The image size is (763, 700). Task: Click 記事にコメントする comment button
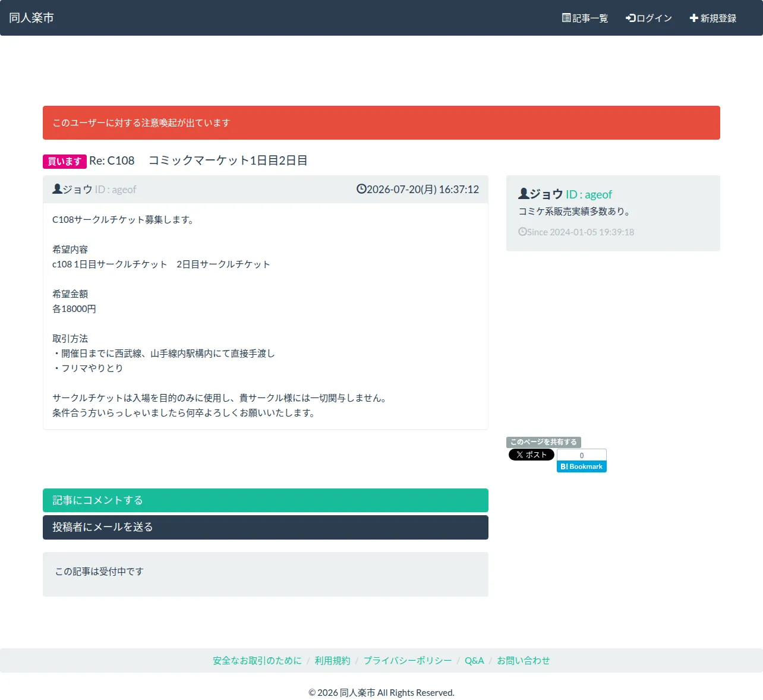point(266,500)
